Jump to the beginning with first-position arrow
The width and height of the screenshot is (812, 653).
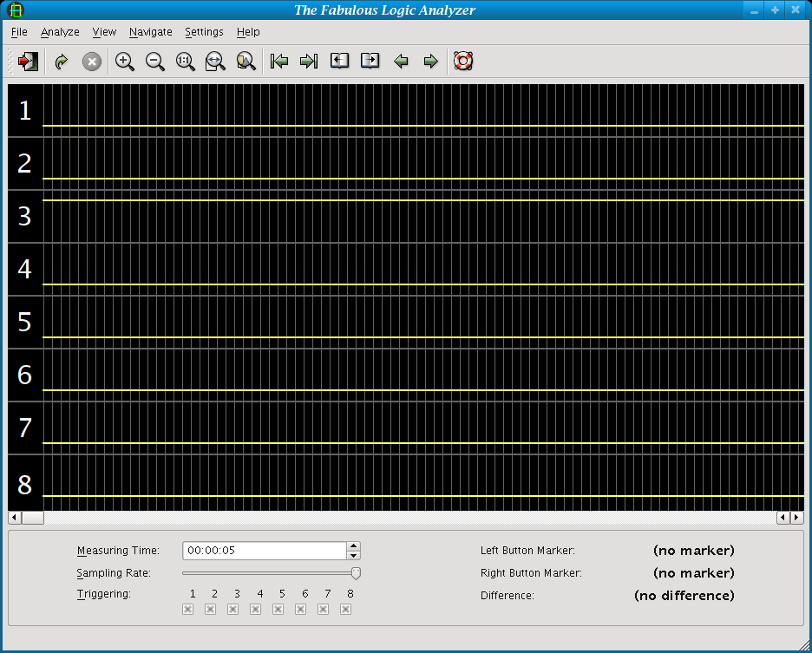click(278, 62)
